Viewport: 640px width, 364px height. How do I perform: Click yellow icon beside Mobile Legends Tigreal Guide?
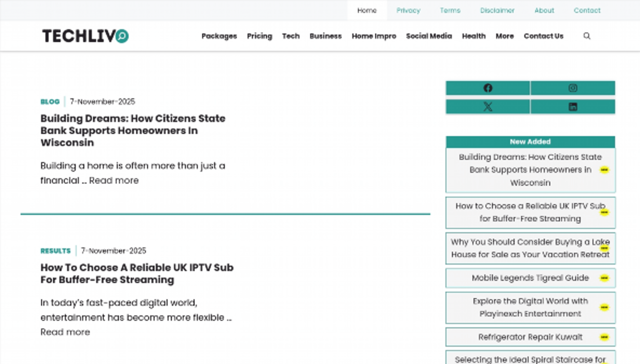pyautogui.click(x=604, y=278)
